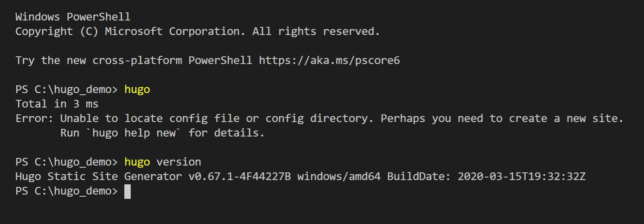Screen dimensions: 644x224
Task: Open the https://aka.ms/pscore6 link
Action: coord(329,61)
